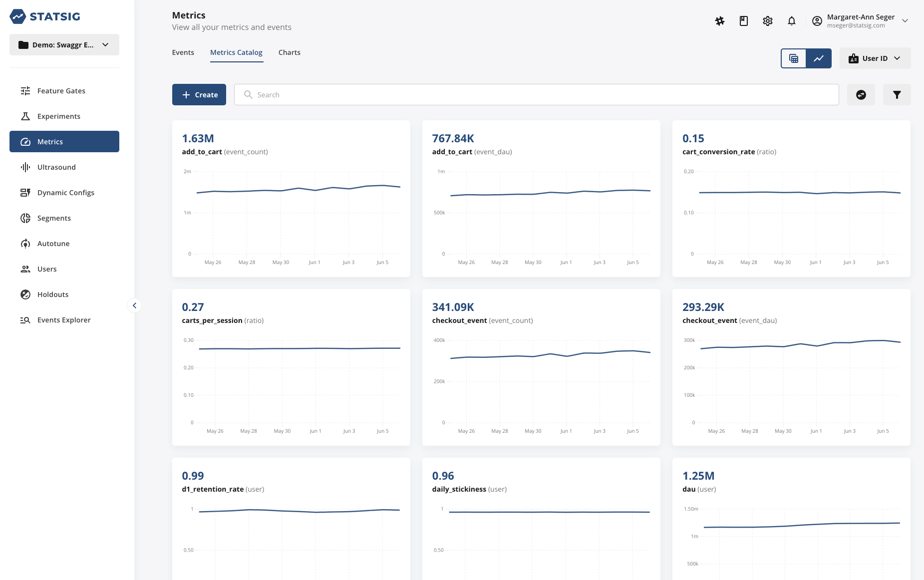924x580 pixels.
Task: Open the account menu chevron
Action: (x=905, y=20)
